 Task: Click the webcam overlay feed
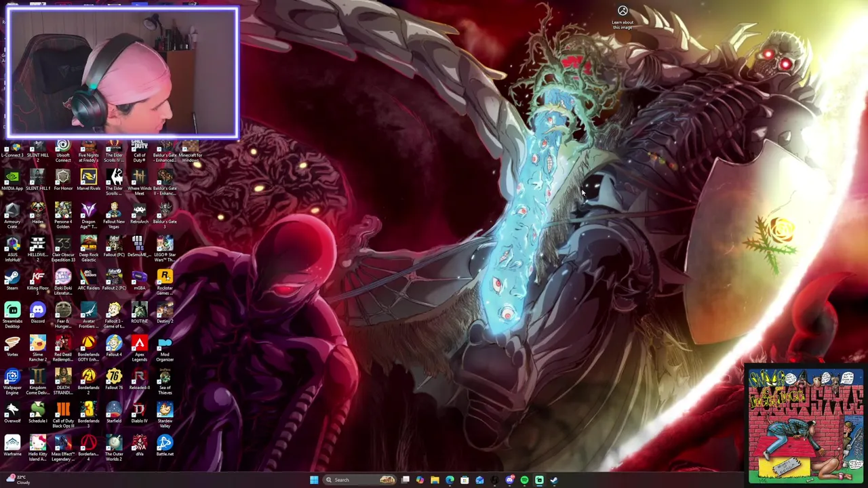click(x=123, y=73)
